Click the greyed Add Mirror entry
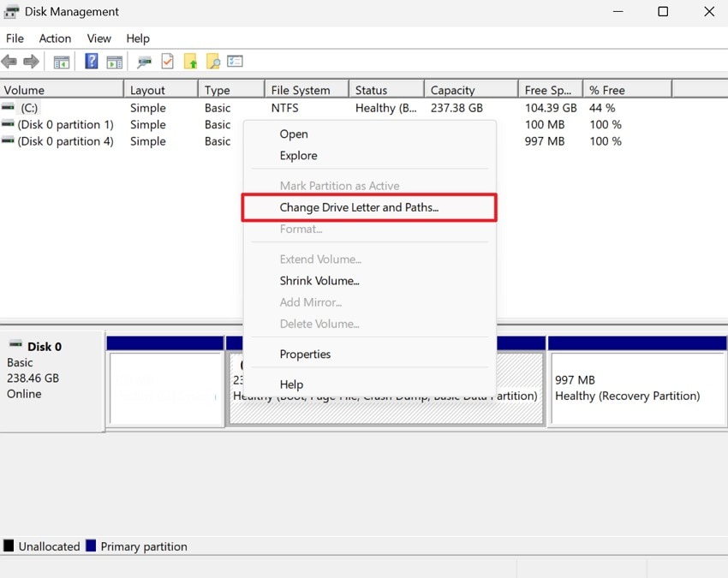 click(370, 302)
